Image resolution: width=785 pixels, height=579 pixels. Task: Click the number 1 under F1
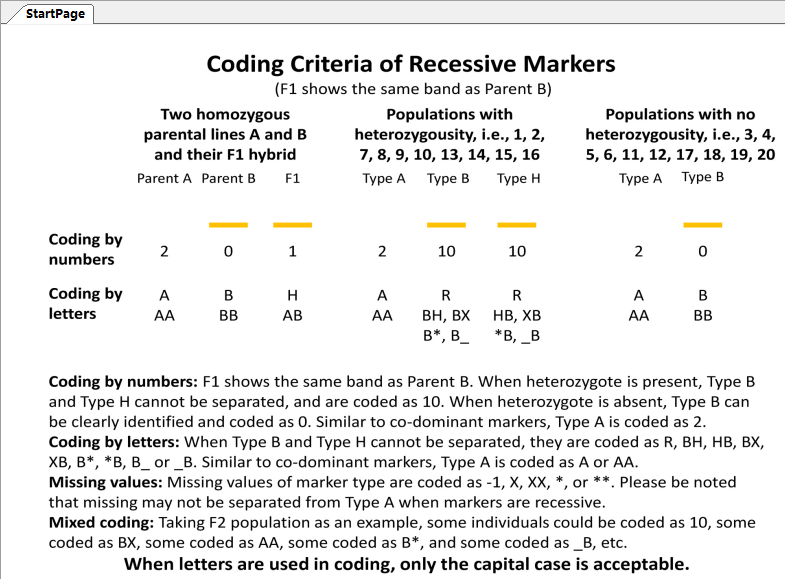[292, 251]
